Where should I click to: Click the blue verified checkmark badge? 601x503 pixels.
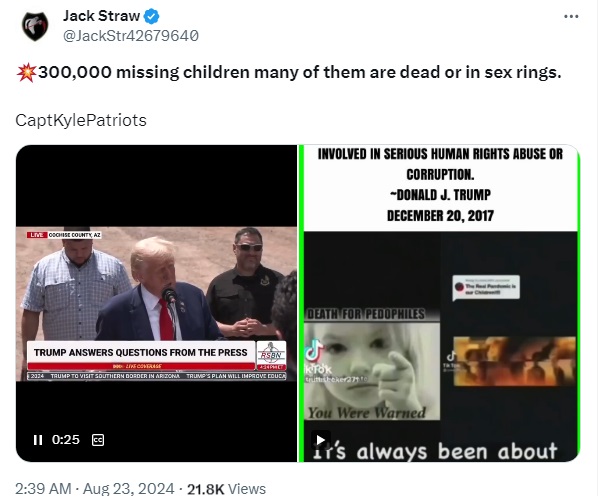pos(152,16)
